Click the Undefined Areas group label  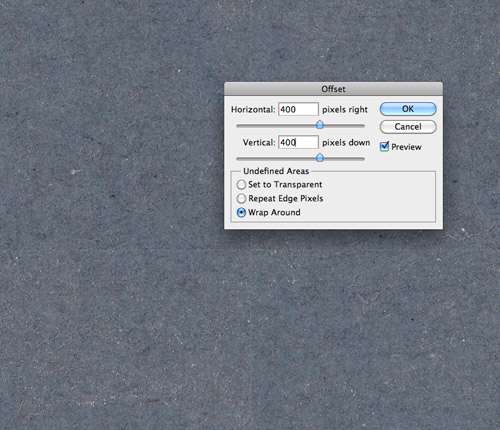276,171
